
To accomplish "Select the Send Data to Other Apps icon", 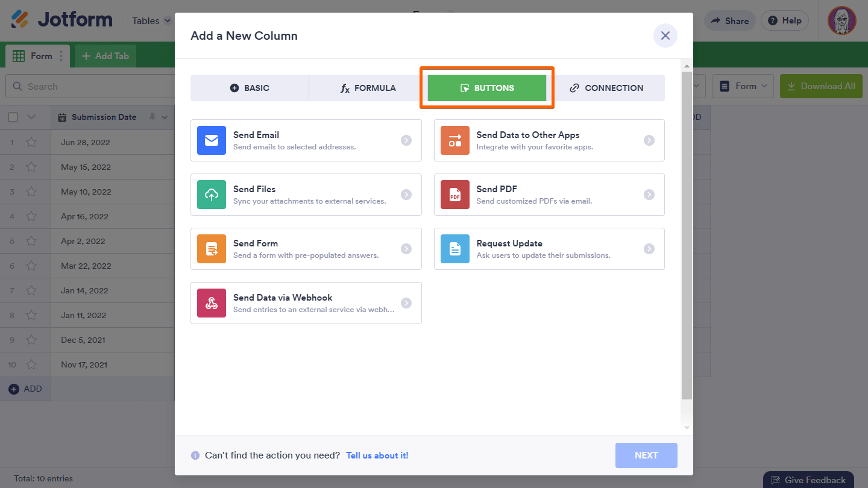I will (454, 140).
